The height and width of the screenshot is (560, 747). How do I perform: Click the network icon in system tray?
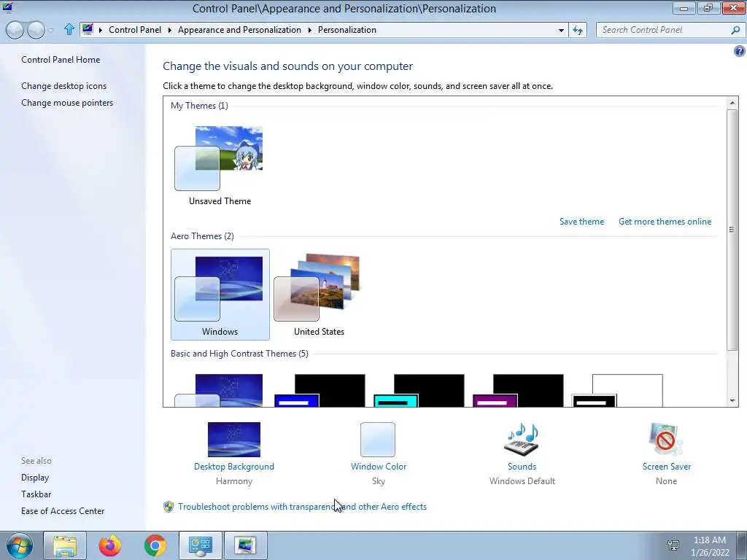click(673, 545)
